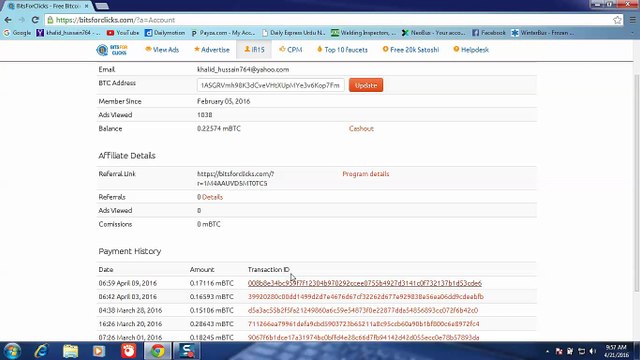Open March 01 transaction ID link

(363, 338)
